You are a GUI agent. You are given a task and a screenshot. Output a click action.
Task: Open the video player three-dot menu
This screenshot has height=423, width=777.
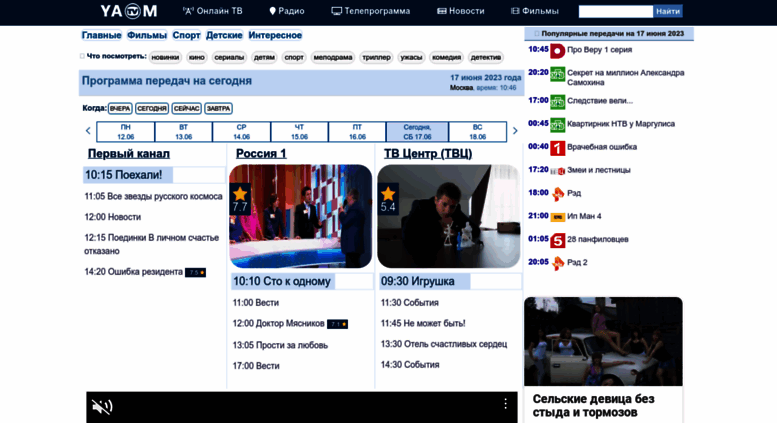point(505,404)
